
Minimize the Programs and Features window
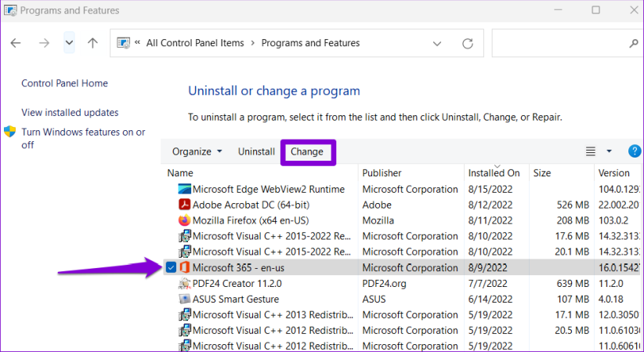pos(558,10)
